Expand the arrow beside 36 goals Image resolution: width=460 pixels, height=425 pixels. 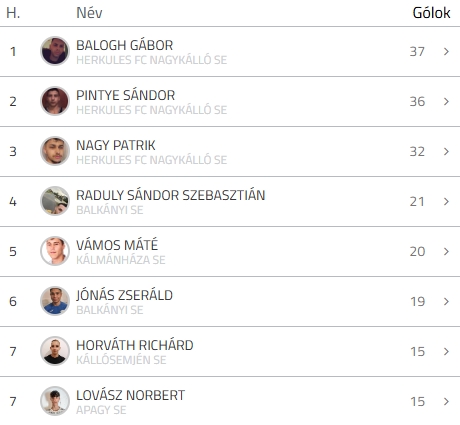click(x=446, y=101)
